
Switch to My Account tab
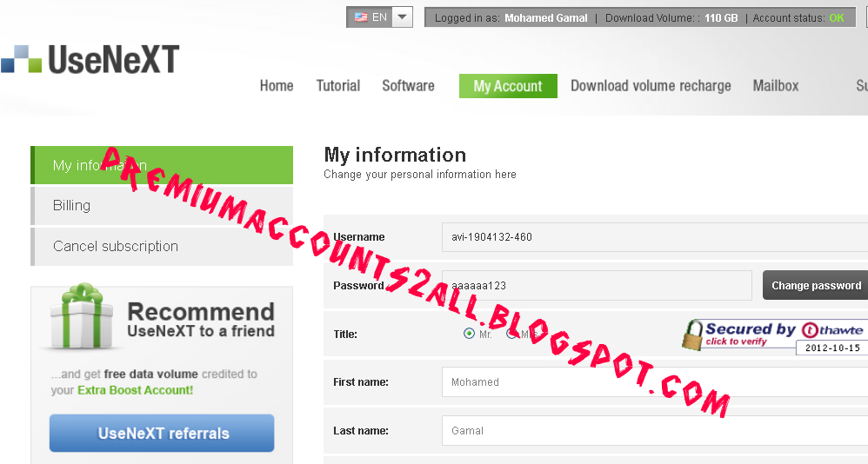tap(508, 86)
